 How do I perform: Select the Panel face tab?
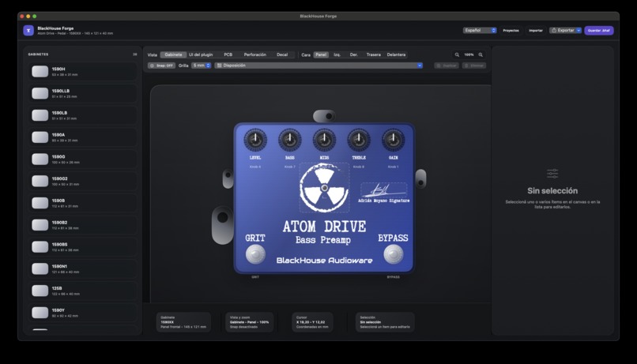321,54
